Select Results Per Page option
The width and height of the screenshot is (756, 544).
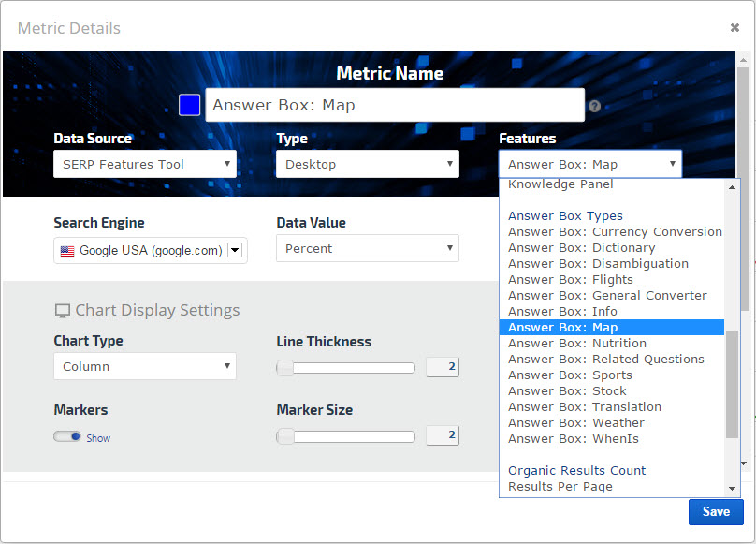(560, 486)
